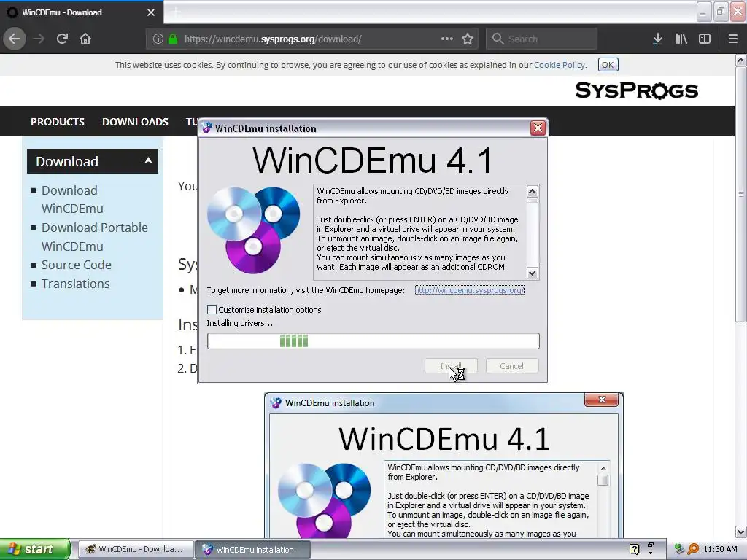Click the tray magnifier icon beside the clock
This screenshot has width=747, height=560.
tap(693, 549)
